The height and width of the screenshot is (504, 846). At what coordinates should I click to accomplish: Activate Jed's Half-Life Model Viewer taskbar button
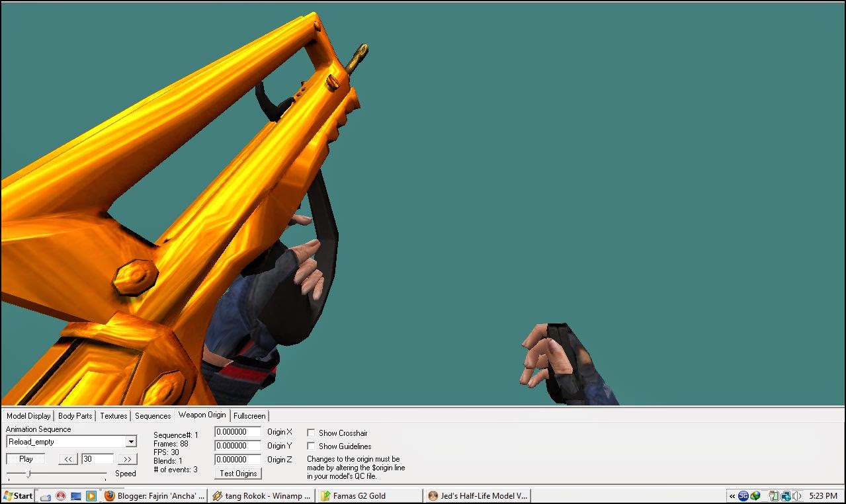coord(478,495)
